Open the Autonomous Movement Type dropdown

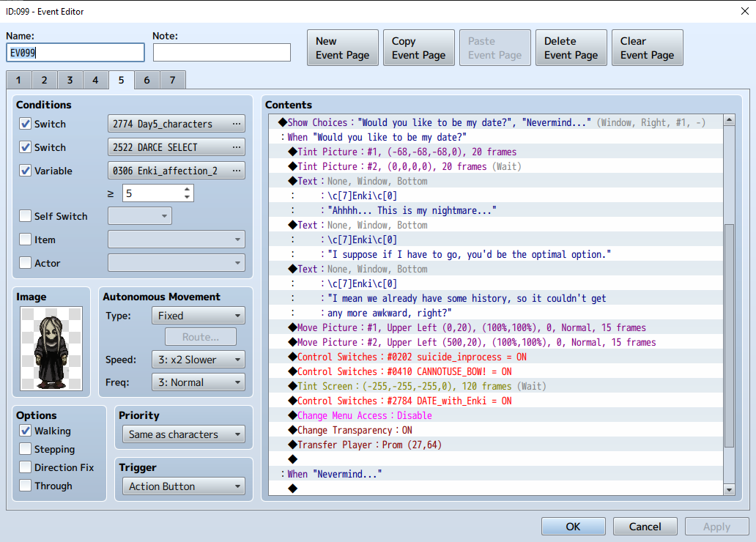click(198, 316)
